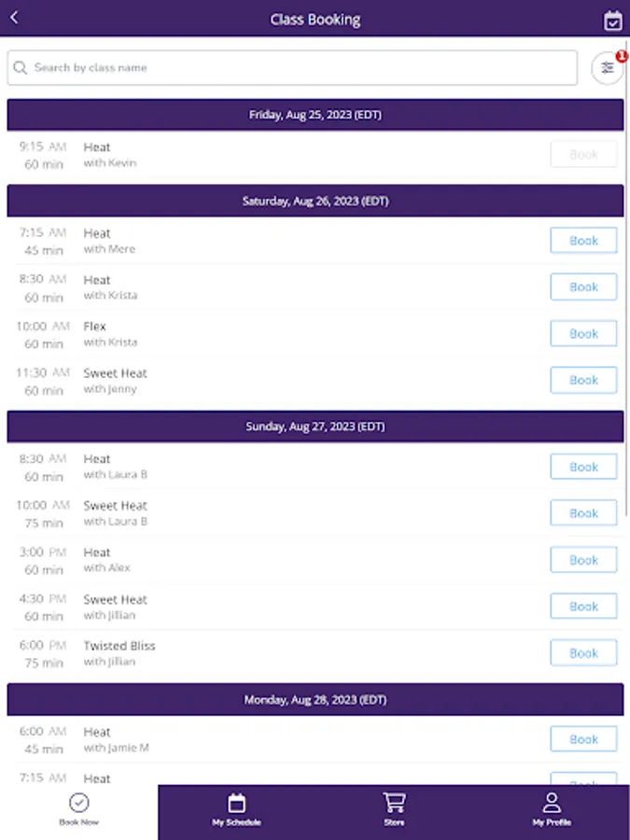Open the My Schedule calendar icon

point(236,803)
